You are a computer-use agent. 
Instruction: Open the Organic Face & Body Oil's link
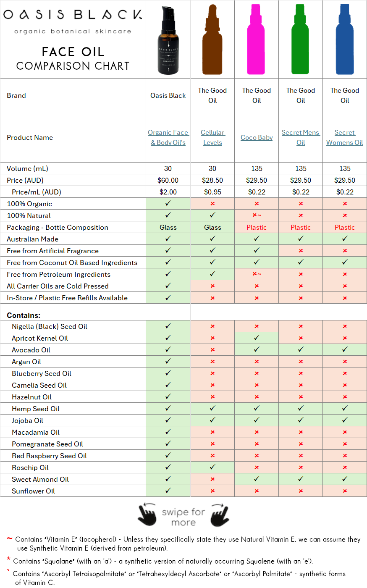click(x=168, y=137)
